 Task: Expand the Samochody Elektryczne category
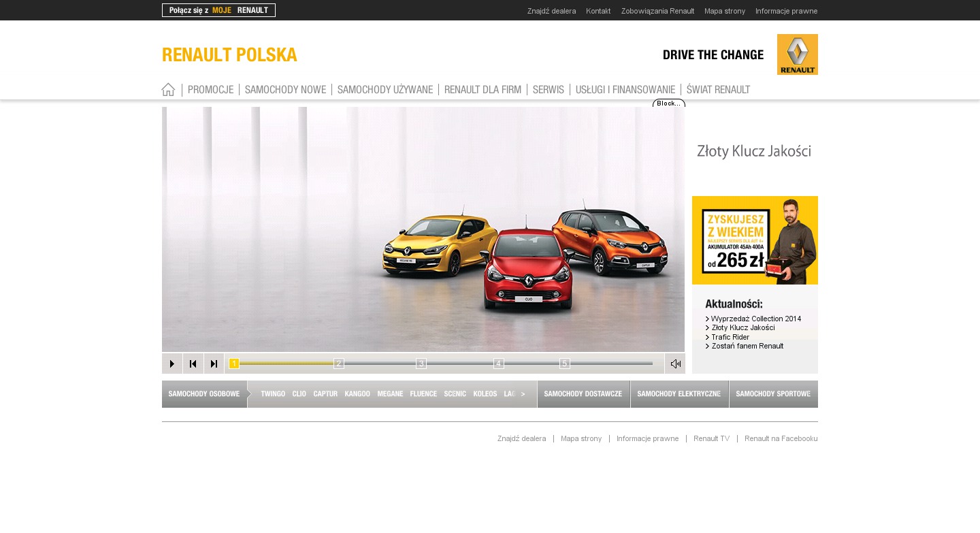pos(679,394)
